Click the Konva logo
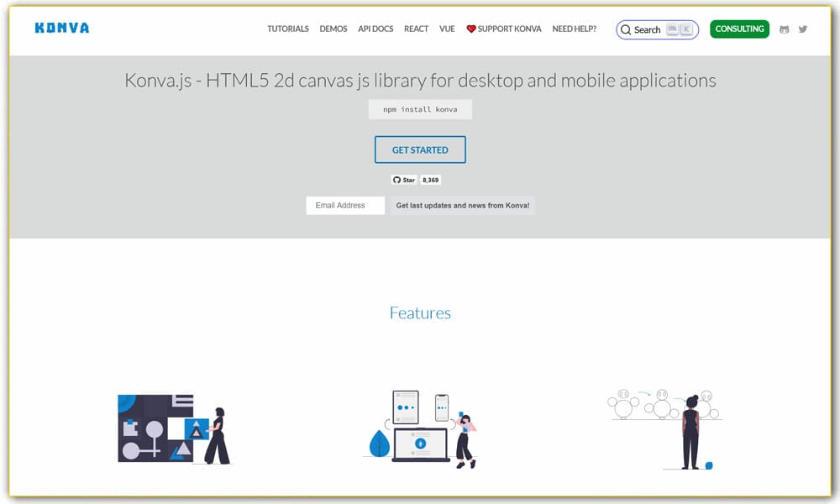840x504 pixels. pyautogui.click(x=61, y=28)
